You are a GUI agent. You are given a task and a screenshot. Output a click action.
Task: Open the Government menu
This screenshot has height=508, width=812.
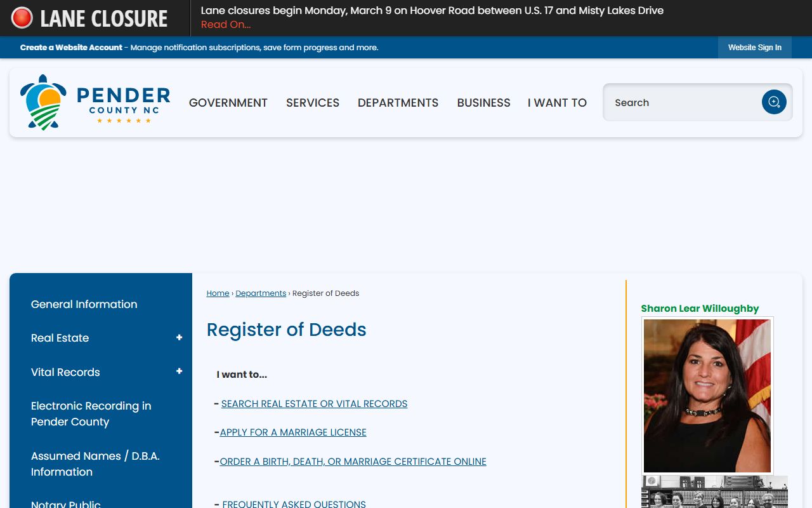point(228,103)
